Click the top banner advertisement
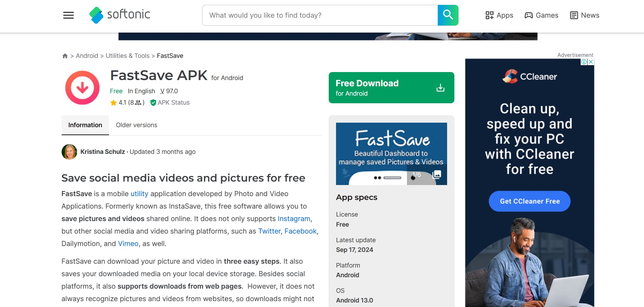Screen dimensions: 644x307 point(328,36)
